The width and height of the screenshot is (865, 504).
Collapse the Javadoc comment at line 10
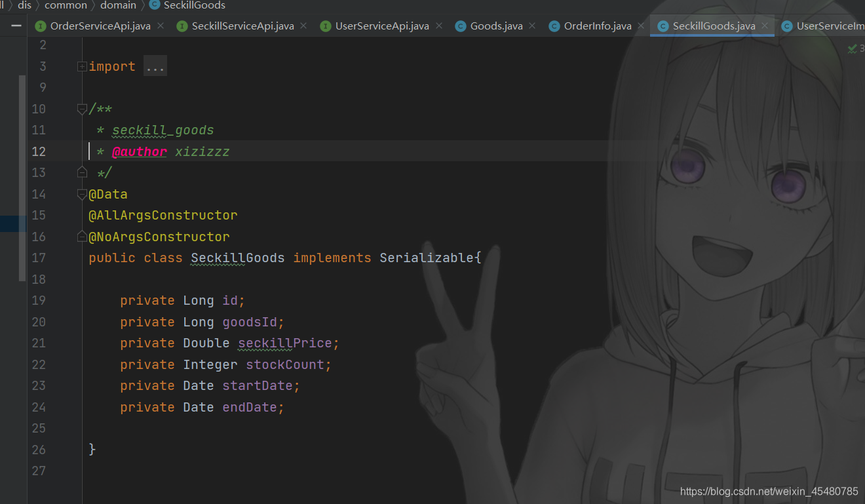pos(82,109)
